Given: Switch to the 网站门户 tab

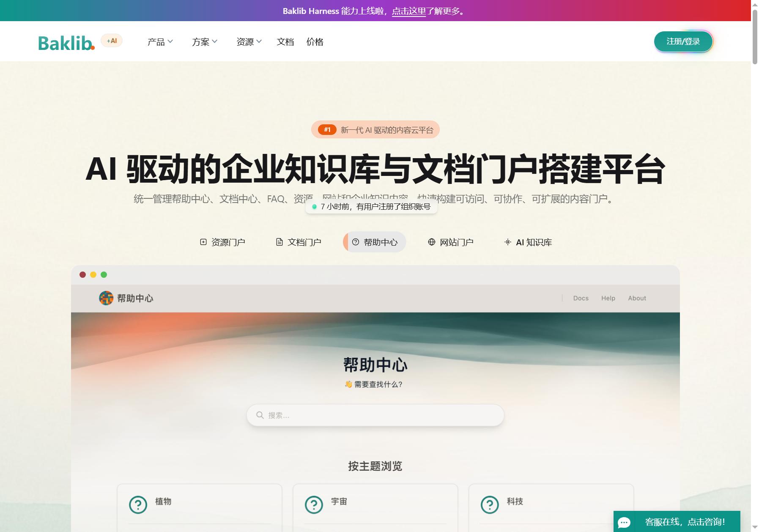Looking at the screenshot, I should [x=451, y=242].
